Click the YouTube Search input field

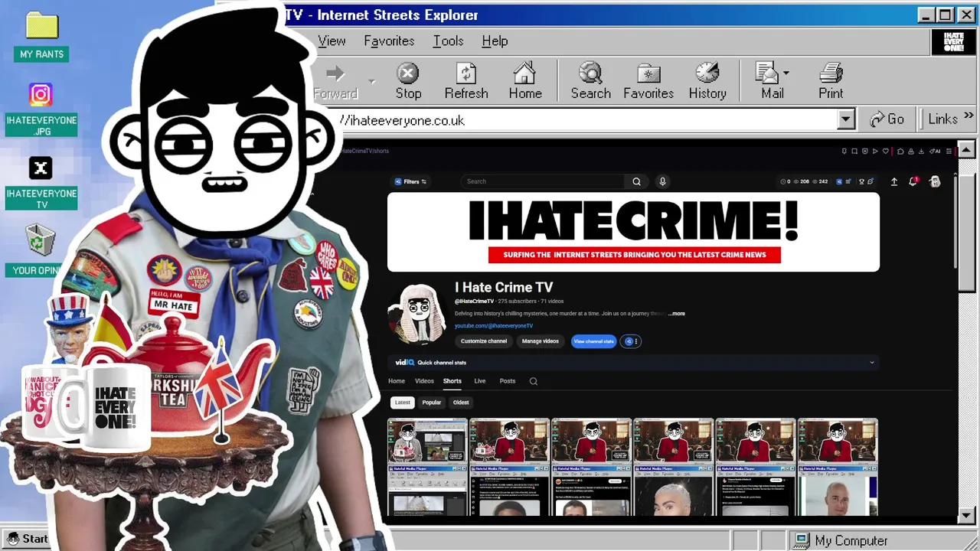pos(544,181)
